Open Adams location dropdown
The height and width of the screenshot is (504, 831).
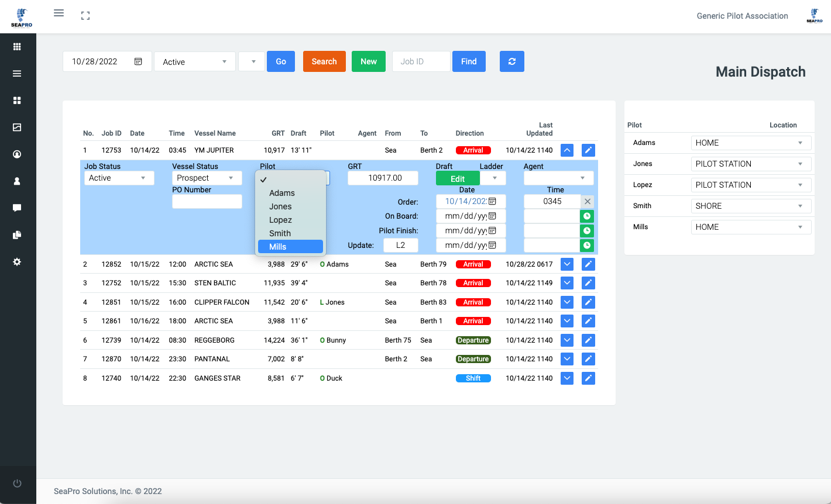751,143
